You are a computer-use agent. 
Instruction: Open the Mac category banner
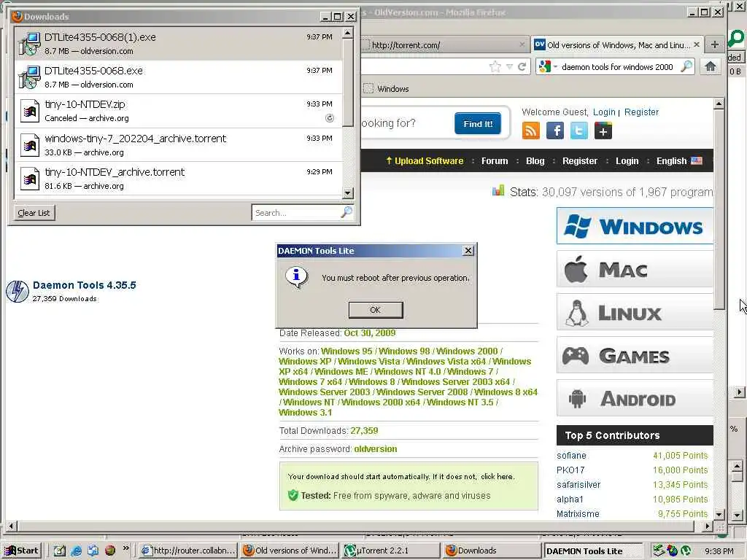pyautogui.click(x=635, y=269)
